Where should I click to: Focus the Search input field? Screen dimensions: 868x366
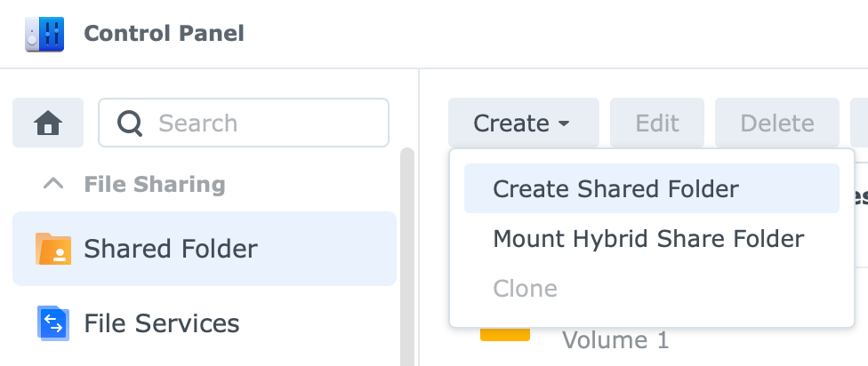[244, 123]
